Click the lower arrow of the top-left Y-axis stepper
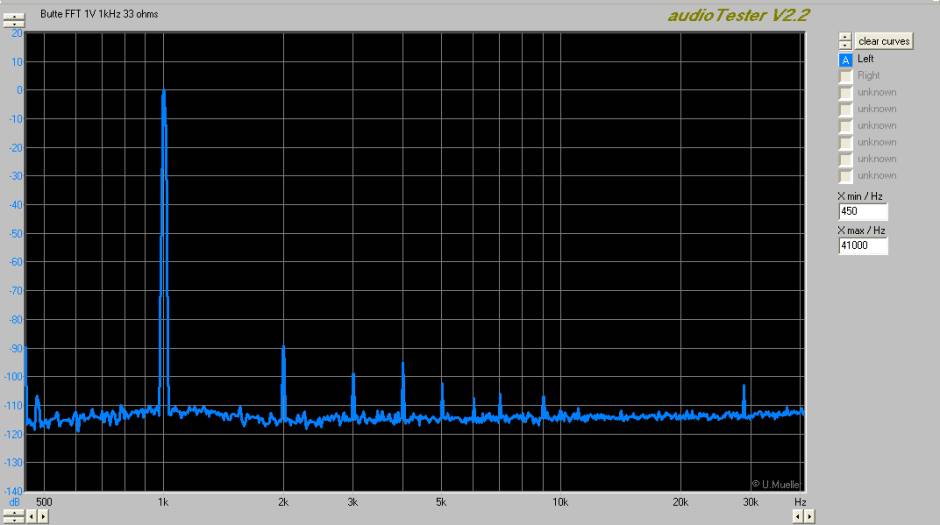The image size is (940, 525). 14,24
